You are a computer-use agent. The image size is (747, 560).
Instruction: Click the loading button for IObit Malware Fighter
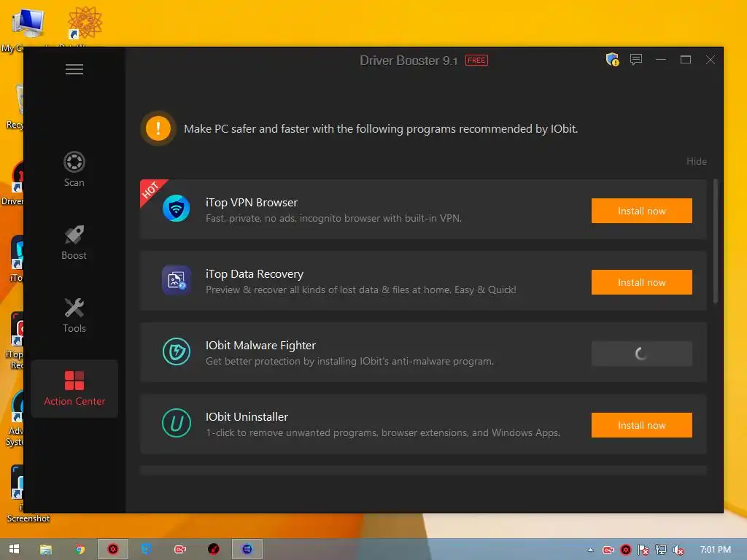tap(641, 354)
